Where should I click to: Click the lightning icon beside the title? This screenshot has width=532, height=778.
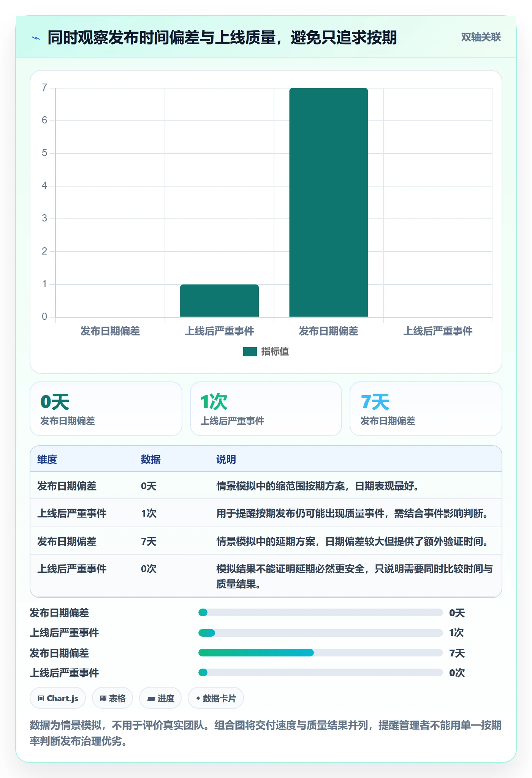coord(36,38)
